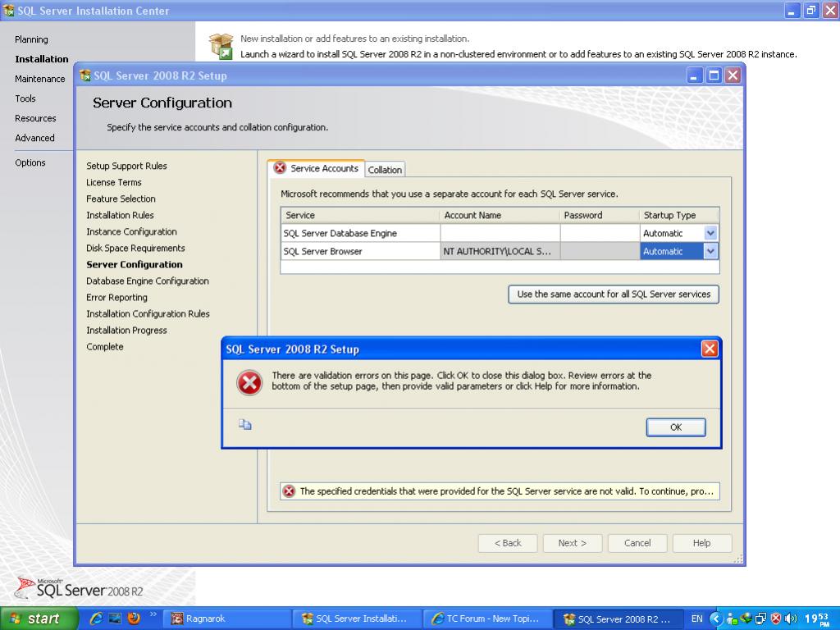The image size is (840, 630).
Task: Expand quick launch overflow chevron
Action: pyautogui.click(x=153, y=614)
